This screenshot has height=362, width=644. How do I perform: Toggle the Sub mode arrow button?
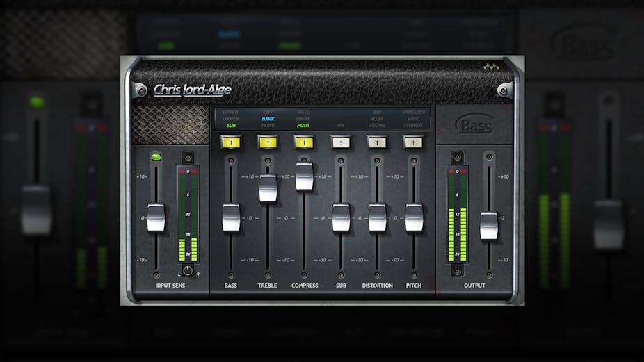340,142
